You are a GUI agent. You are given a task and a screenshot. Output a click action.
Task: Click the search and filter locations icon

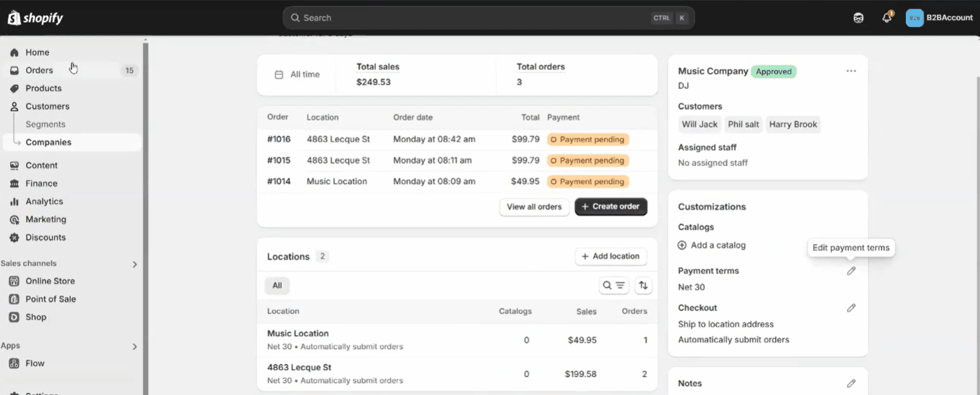click(614, 286)
